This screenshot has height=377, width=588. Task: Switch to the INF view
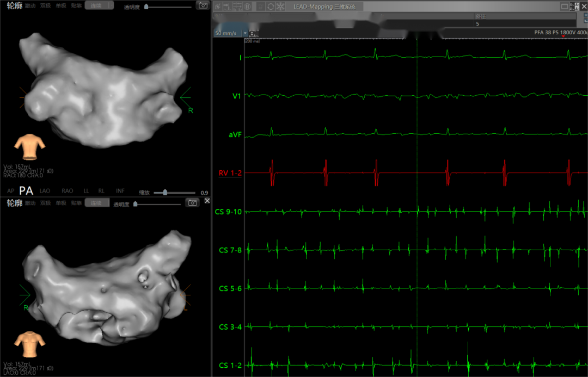[x=120, y=191]
